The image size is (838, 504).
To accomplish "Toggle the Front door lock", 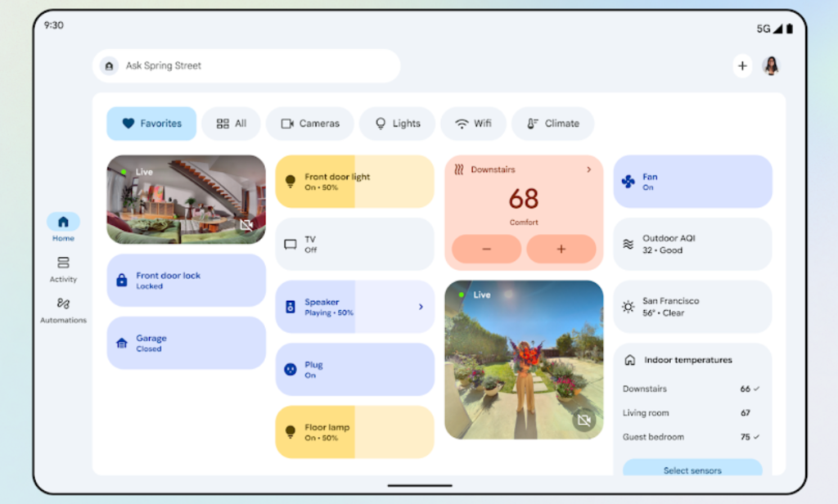I will click(x=186, y=281).
